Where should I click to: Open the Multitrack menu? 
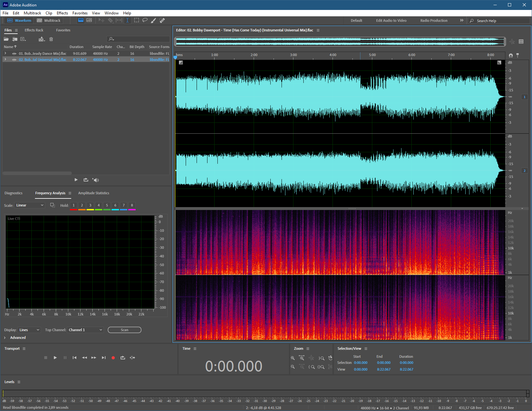pyautogui.click(x=32, y=13)
